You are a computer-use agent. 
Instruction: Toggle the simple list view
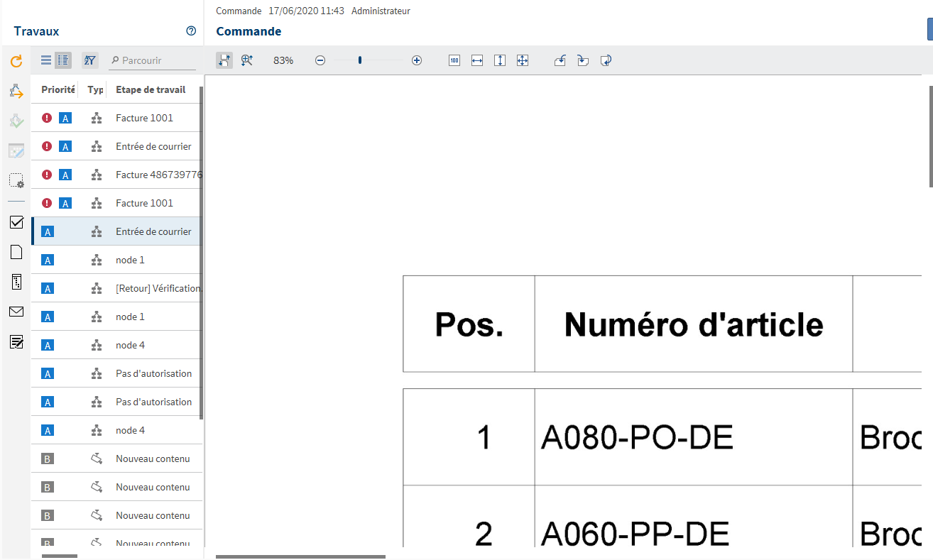click(46, 60)
